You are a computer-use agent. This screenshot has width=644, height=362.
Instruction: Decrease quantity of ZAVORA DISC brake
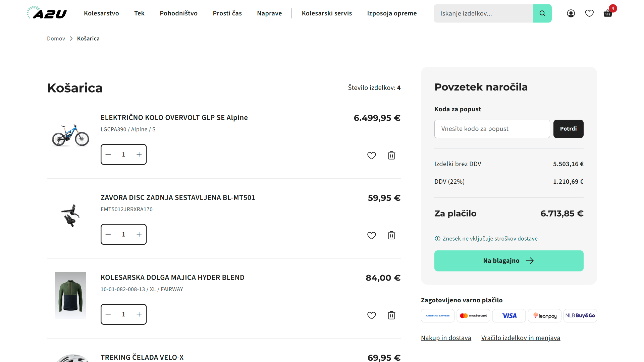[108, 234]
